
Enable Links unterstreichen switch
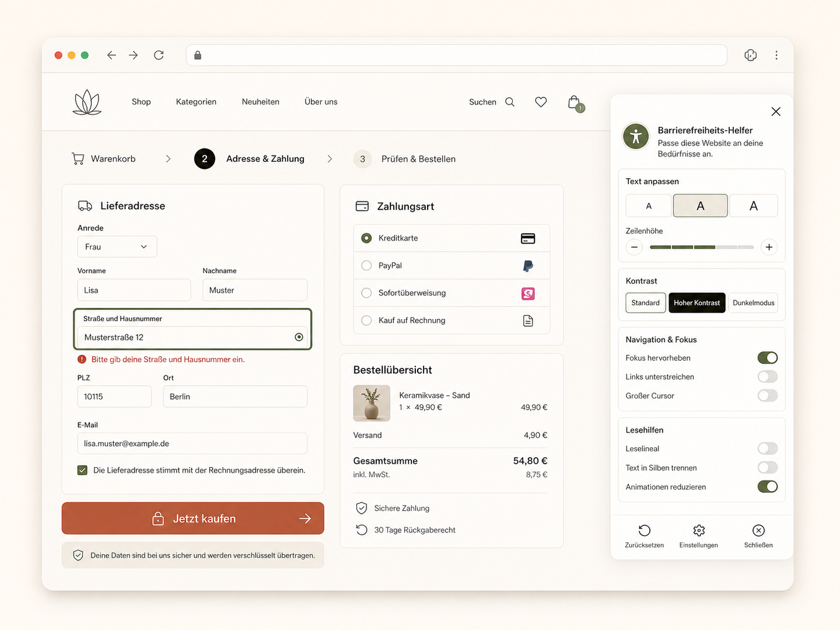767,376
